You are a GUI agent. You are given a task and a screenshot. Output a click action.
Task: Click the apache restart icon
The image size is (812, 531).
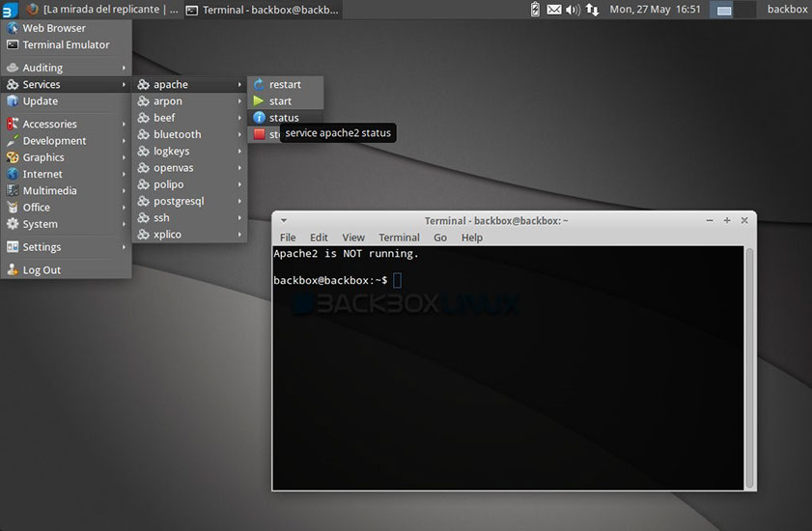(x=259, y=85)
